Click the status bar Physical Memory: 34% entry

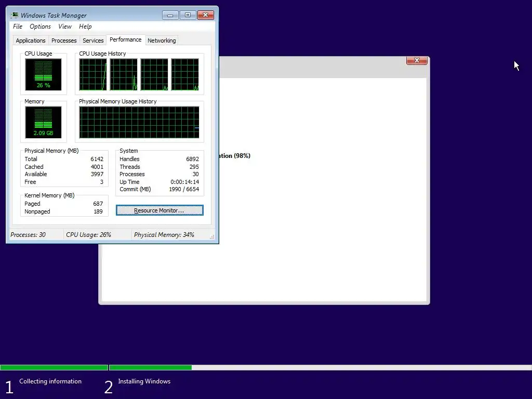(164, 235)
